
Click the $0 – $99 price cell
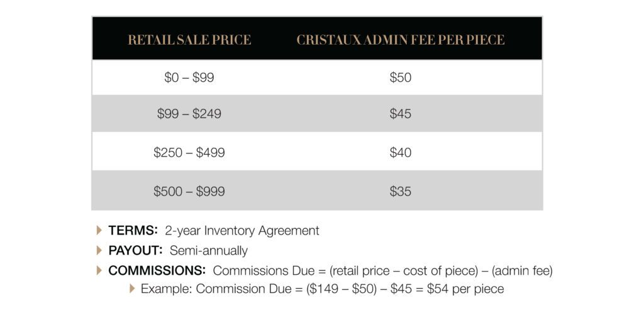(x=189, y=77)
